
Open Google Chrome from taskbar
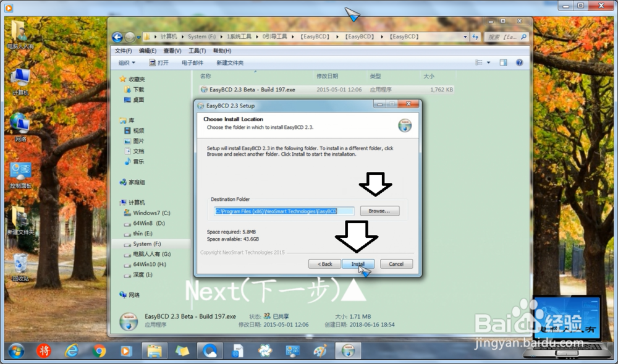pyautogui.click(x=99, y=350)
